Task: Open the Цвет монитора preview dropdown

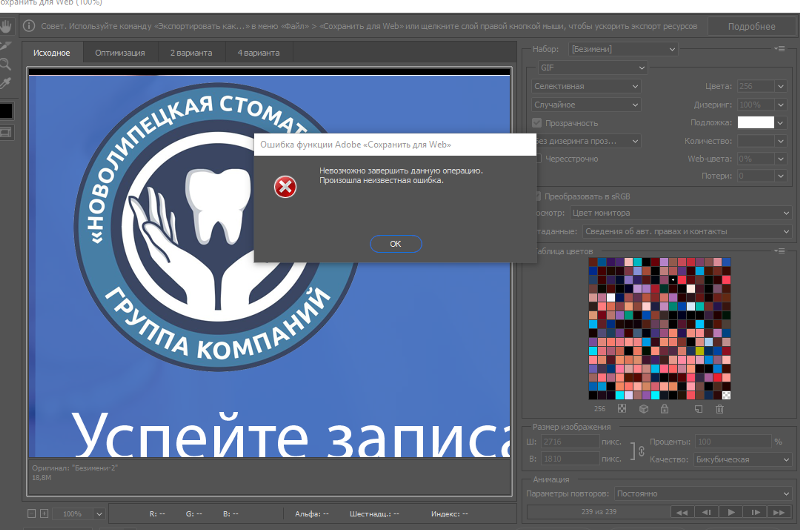Action: coord(680,213)
